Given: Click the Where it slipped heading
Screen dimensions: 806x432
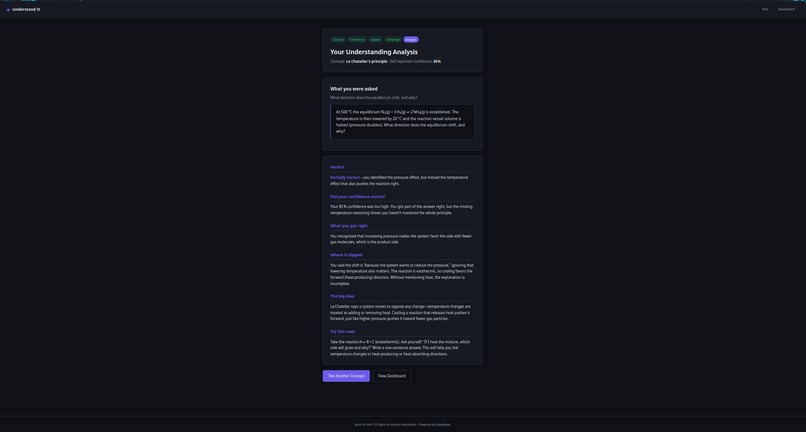Looking at the screenshot, I should coord(346,255).
